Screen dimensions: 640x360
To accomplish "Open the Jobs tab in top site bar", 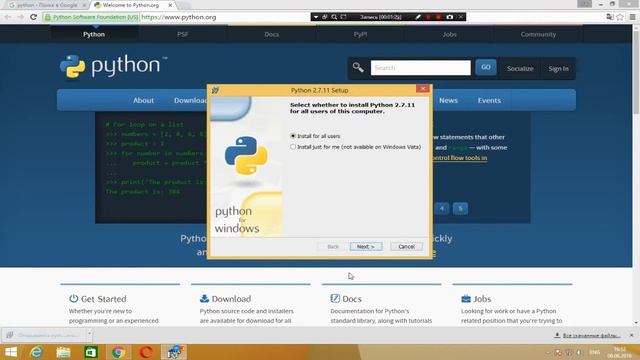I will tap(449, 34).
